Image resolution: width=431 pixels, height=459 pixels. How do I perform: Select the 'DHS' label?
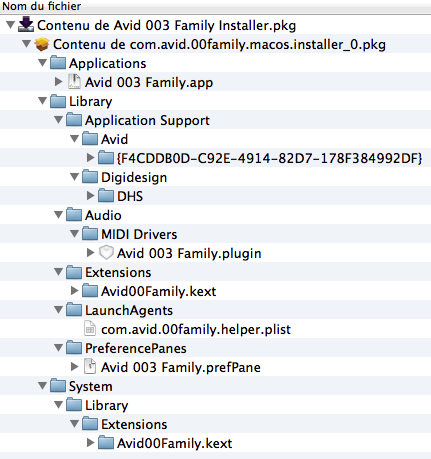coord(130,196)
